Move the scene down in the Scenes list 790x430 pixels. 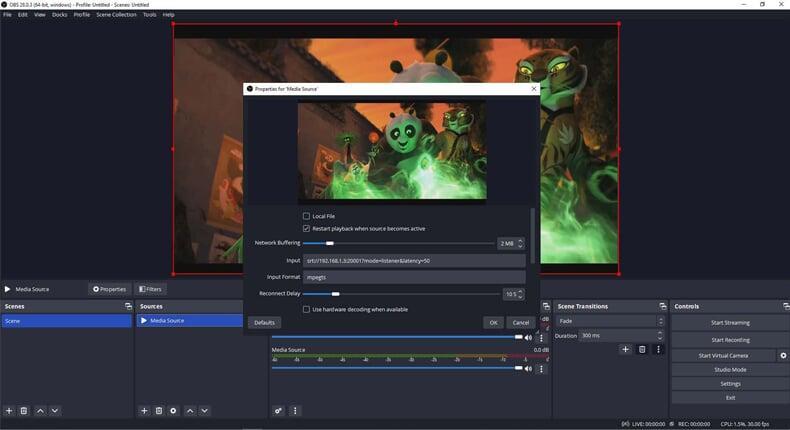[55, 411]
